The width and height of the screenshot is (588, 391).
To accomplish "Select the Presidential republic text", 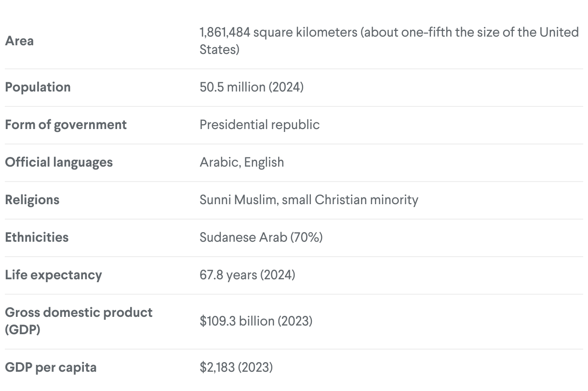I will tap(259, 125).
